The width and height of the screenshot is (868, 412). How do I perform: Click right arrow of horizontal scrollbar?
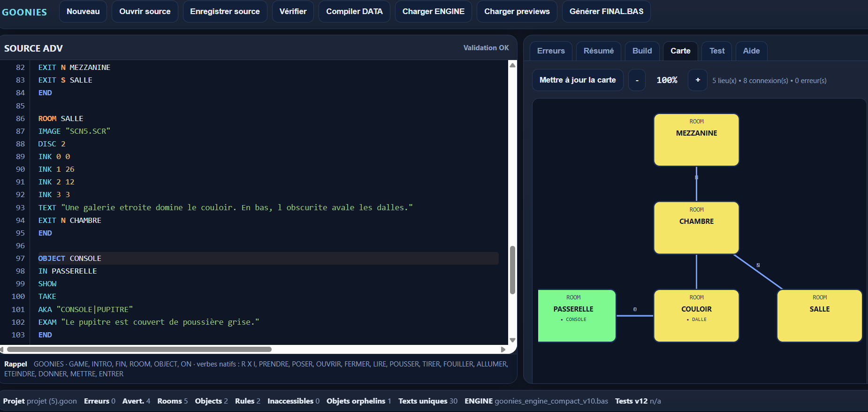(503, 349)
